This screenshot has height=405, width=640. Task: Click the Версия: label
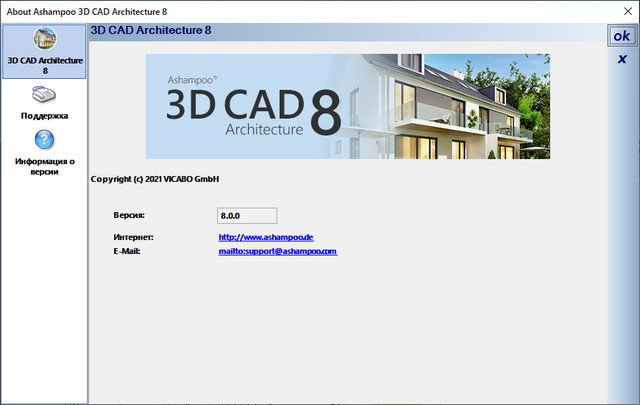pos(129,215)
